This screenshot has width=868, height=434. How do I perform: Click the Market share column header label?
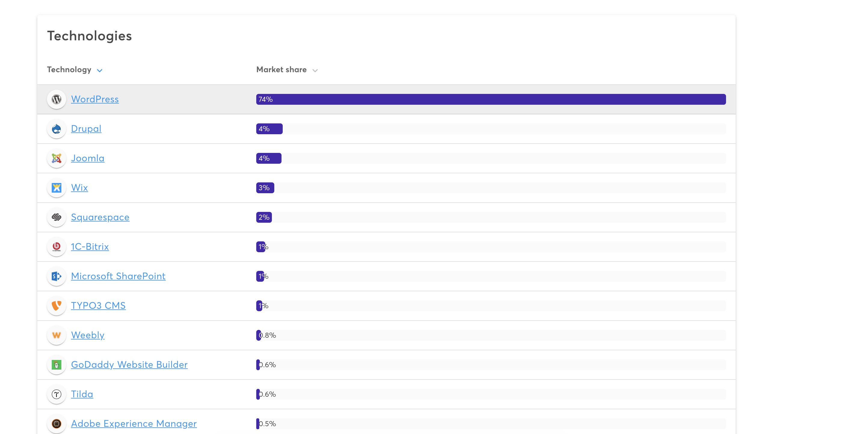[281, 70]
